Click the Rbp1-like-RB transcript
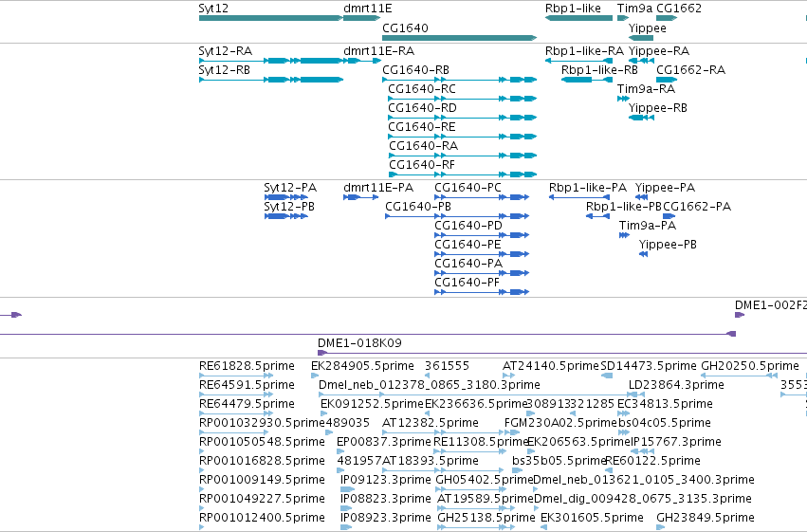This screenshot has width=807, height=532. 587,80
